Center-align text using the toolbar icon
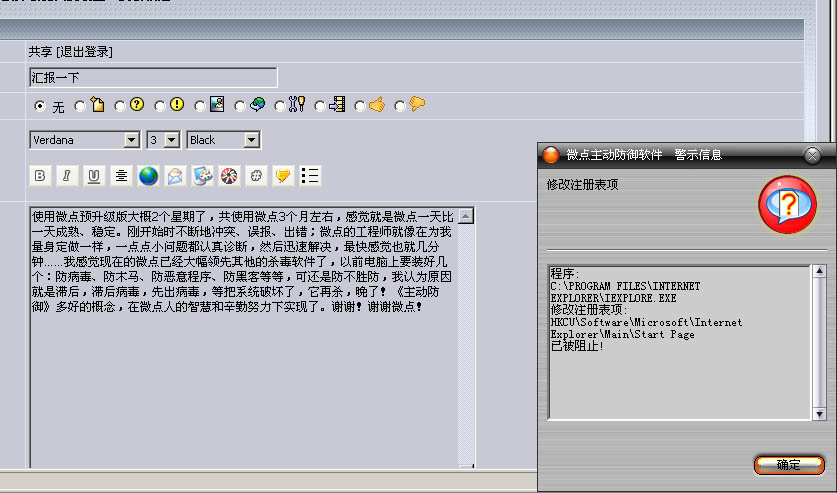 [x=121, y=176]
